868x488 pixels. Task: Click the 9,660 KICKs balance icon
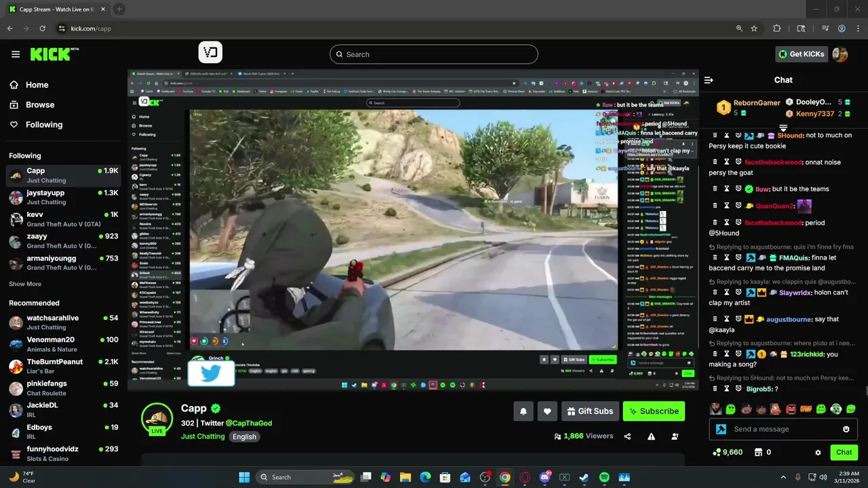[x=717, y=452]
